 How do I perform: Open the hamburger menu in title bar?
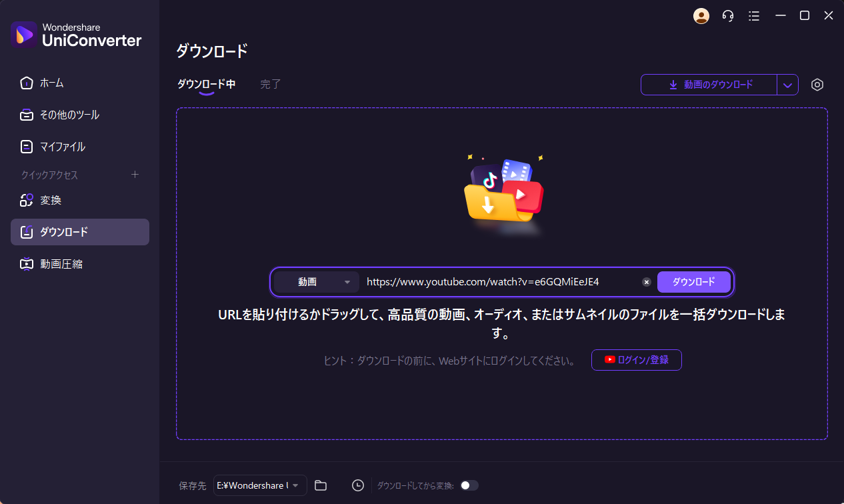coord(754,16)
